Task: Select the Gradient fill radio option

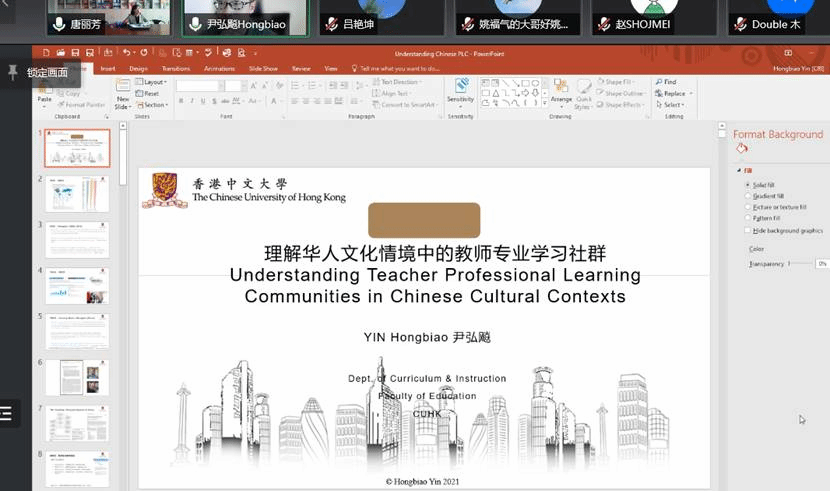Action: click(747, 196)
